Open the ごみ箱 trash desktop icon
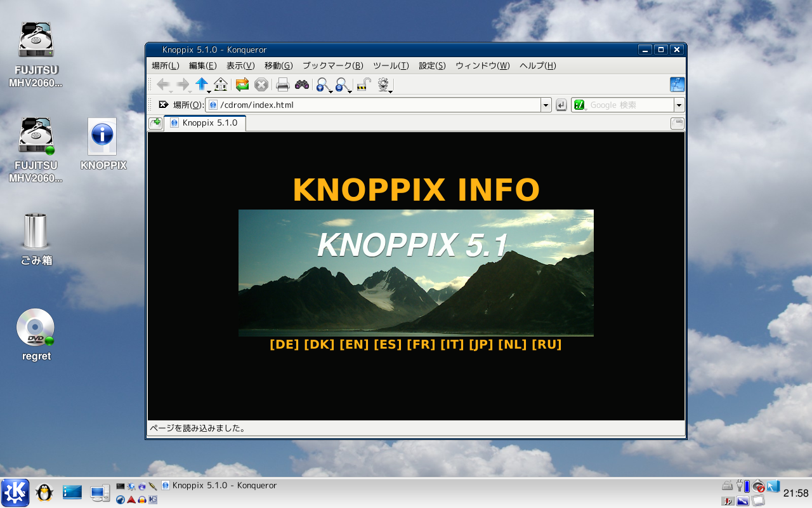812x508 pixels. point(36,239)
